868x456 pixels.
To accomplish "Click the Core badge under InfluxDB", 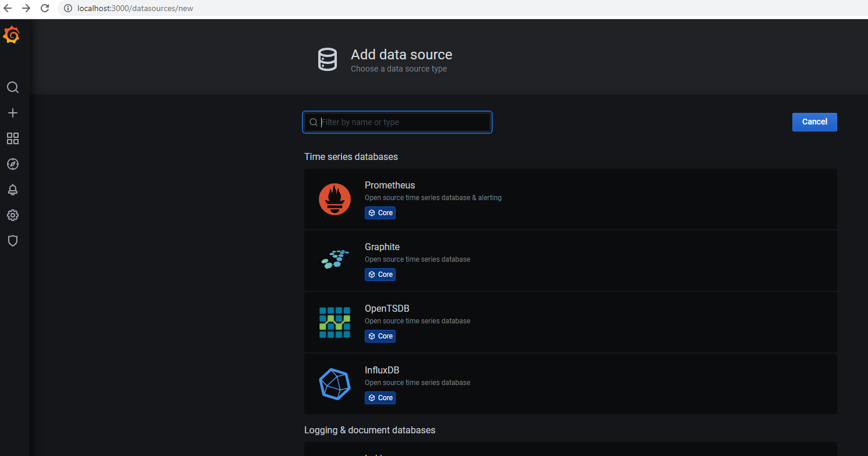I will click(x=380, y=398).
